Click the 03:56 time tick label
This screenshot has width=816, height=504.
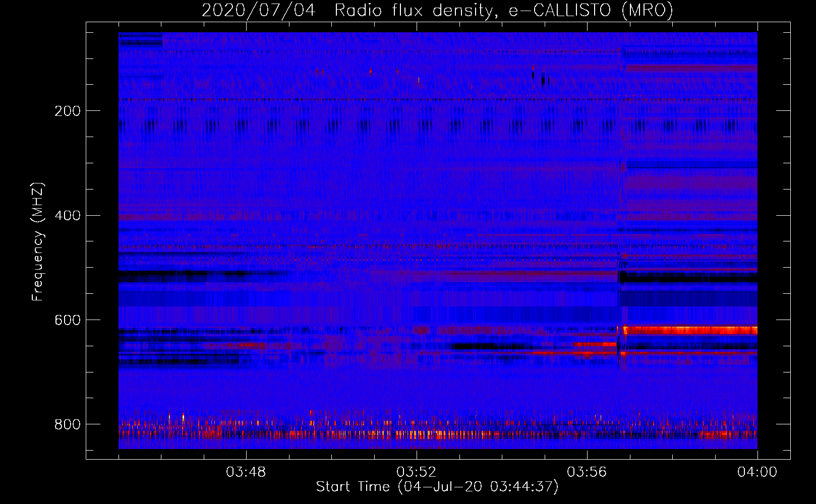[587, 472]
